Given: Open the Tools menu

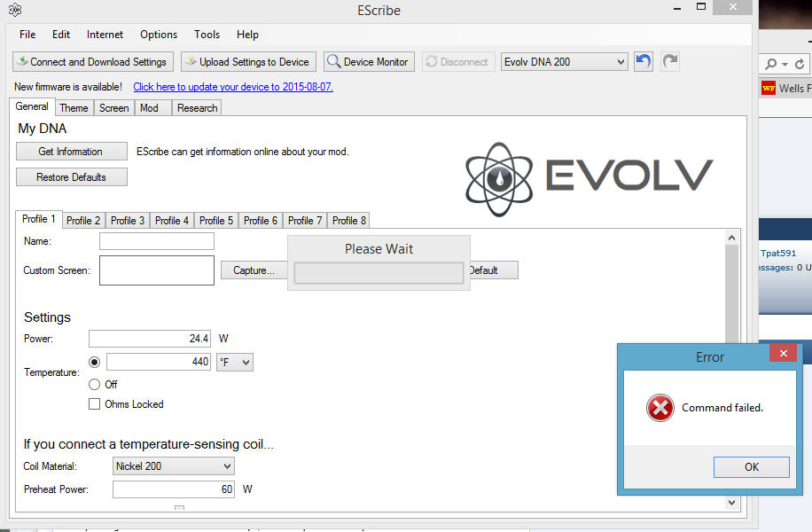Looking at the screenshot, I should pyautogui.click(x=207, y=35).
